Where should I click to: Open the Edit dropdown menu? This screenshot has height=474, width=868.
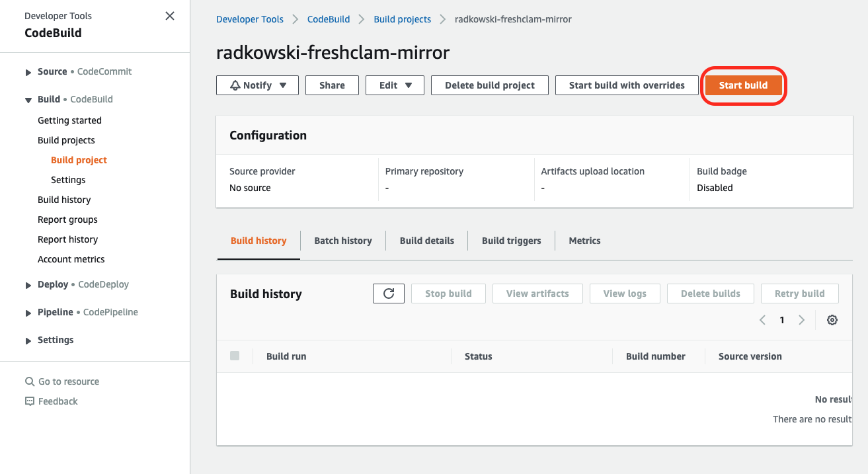[395, 85]
